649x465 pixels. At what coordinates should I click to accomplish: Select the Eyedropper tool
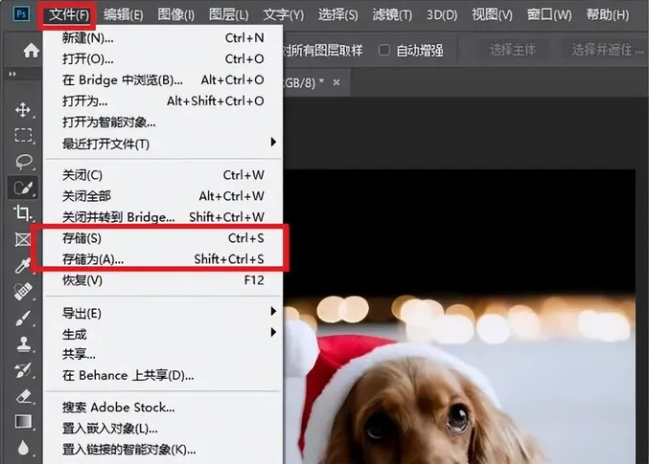click(x=23, y=265)
